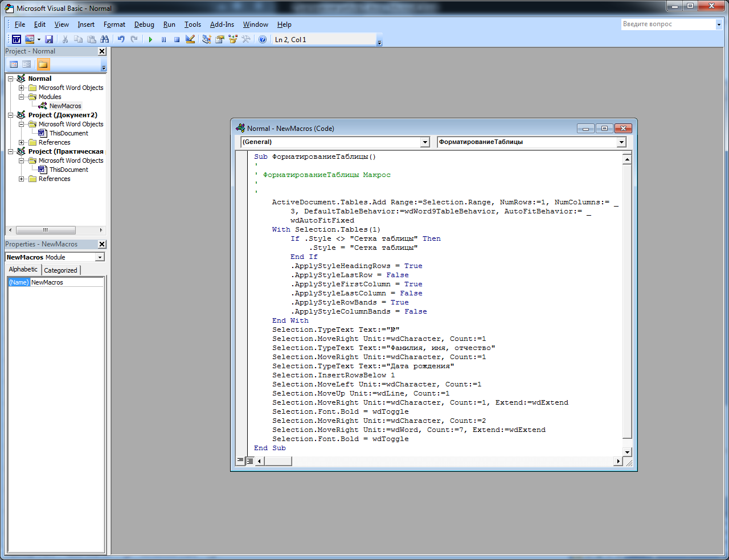Click code window vertical scrollbar down arrow
Screen dimensions: 729x560
tap(627, 452)
